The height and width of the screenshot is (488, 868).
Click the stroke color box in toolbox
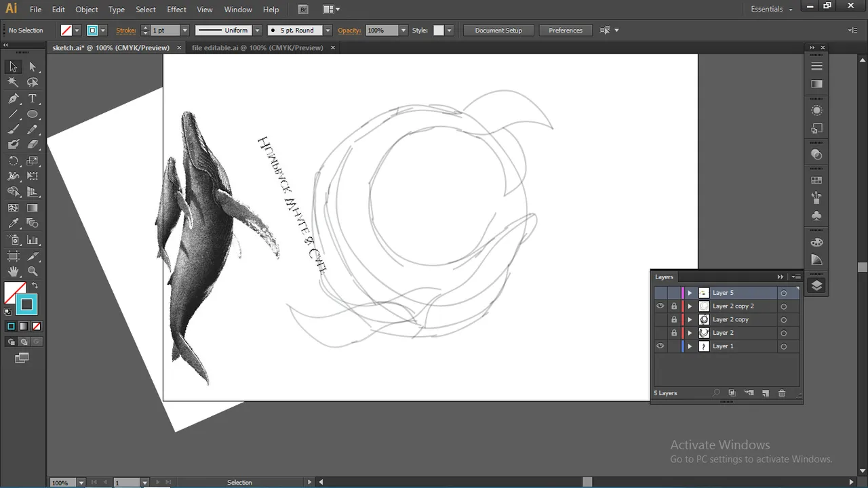click(26, 305)
